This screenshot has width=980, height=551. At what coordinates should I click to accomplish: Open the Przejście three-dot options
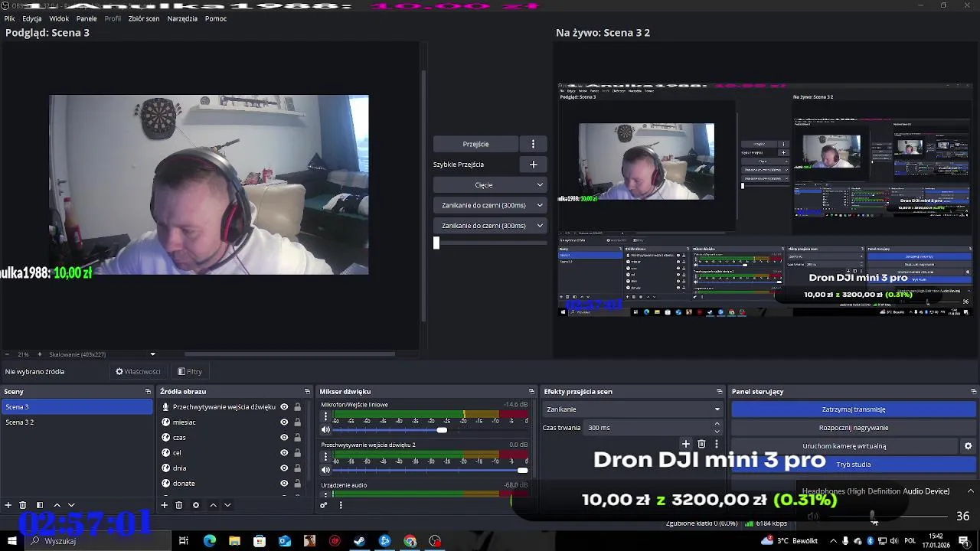click(533, 144)
